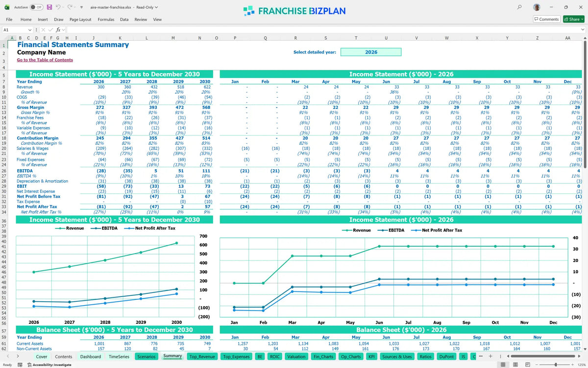Click the zoom out minus icon
Viewport: 588px width, 368px height.
point(538,365)
